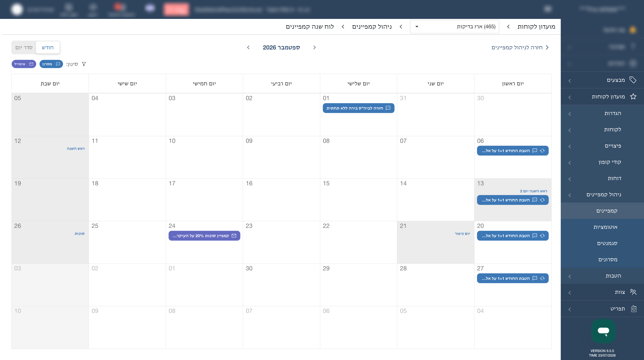The height and width of the screenshot is (360, 644).
Task: Click ראש השנה יום 2 label on day 13
Action: coord(534,191)
